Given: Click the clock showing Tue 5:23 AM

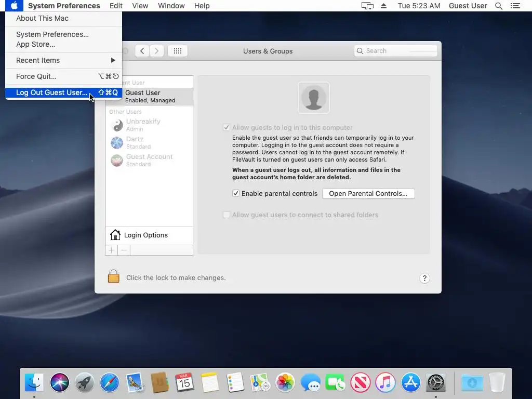Looking at the screenshot, I should coord(419,6).
